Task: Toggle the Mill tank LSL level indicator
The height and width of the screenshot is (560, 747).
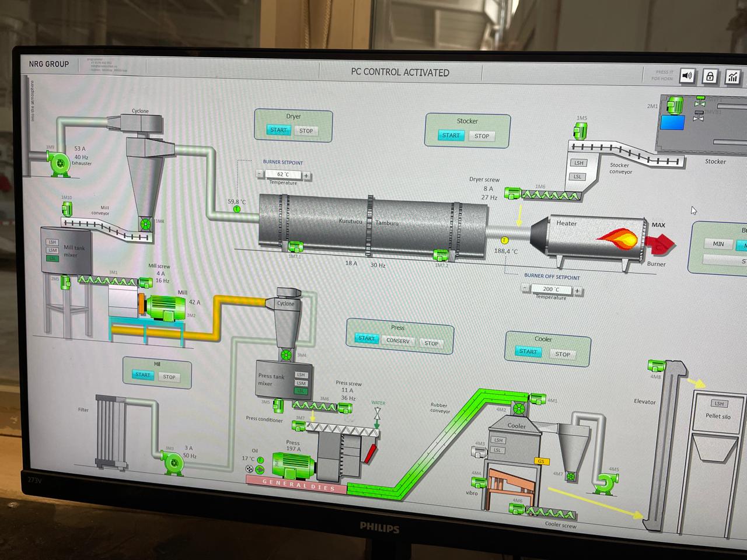Action: pyautogui.click(x=53, y=258)
